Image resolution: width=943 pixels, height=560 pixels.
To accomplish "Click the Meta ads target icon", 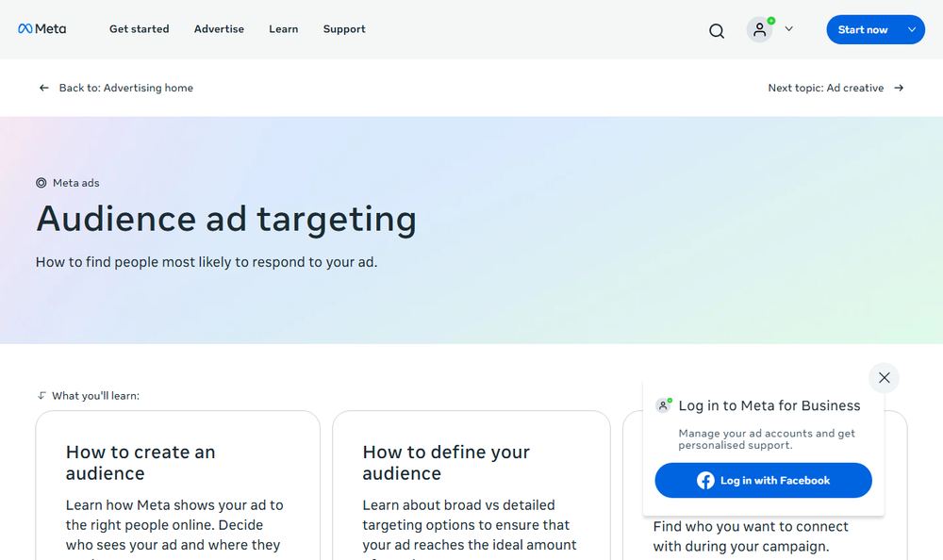I will 41,183.
